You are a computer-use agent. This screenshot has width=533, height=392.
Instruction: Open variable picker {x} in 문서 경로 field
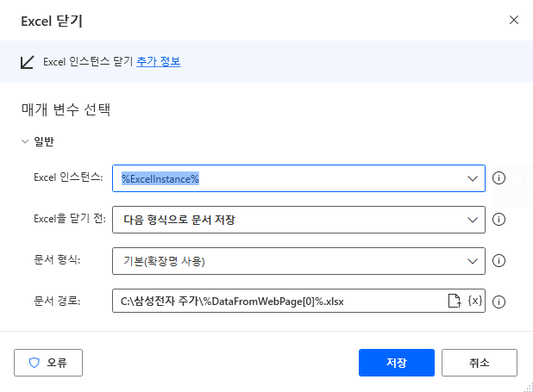point(475,301)
